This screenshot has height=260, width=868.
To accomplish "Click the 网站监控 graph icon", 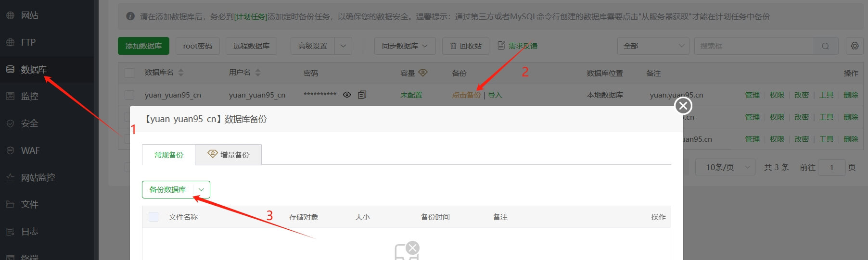I will coord(10,177).
